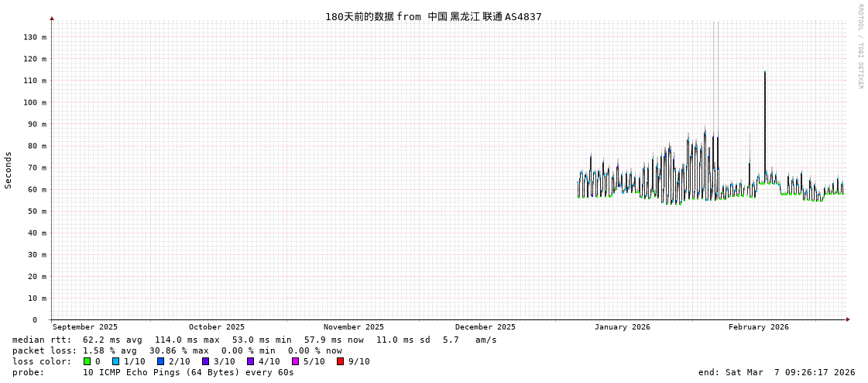
Task: Select the October 2025 axis label
Action: tap(216, 327)
